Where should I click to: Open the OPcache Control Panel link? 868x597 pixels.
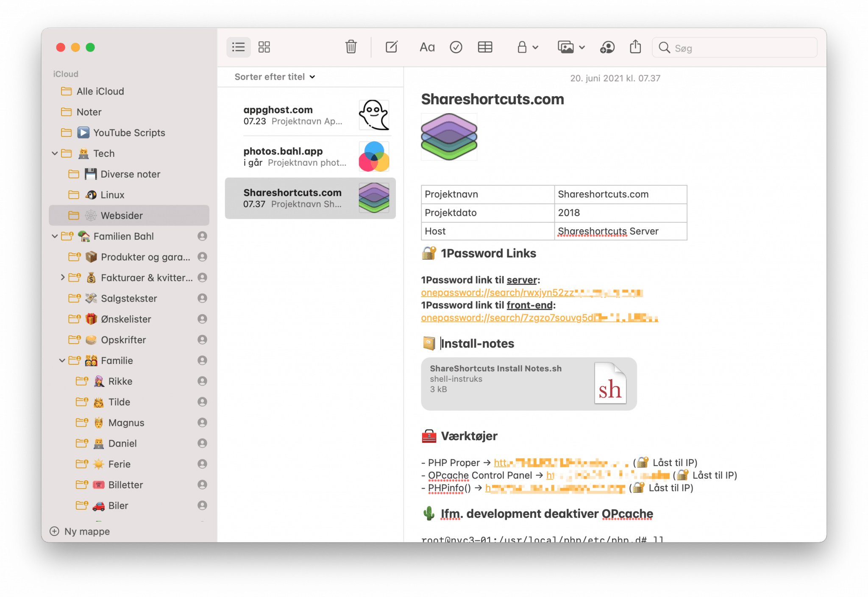[608, 475]
